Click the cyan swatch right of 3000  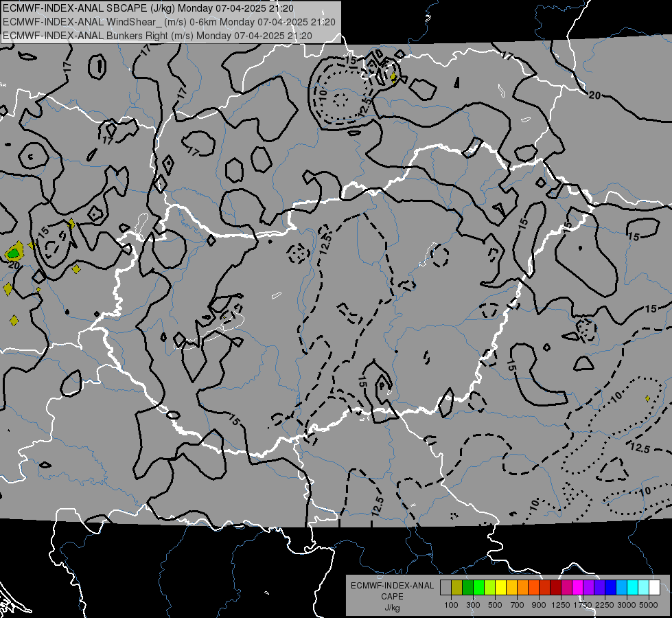pos(633,588)
